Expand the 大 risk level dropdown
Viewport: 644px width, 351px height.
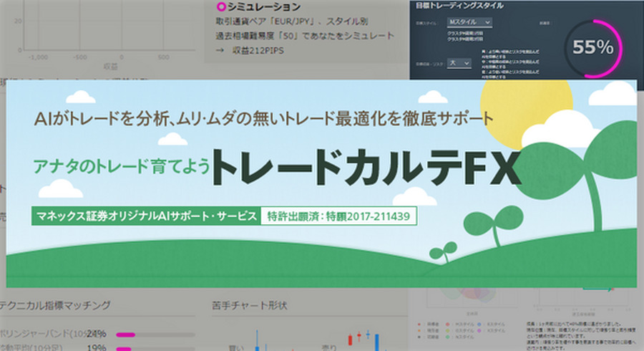(459, 64)
